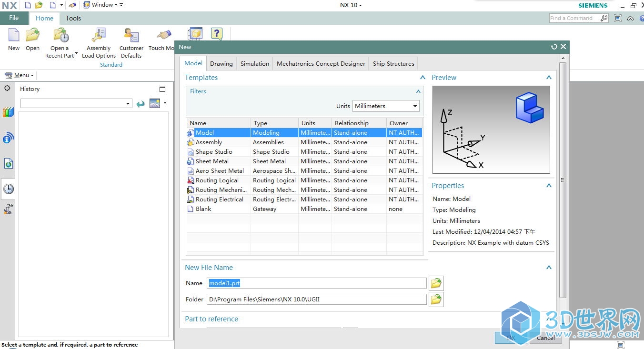Select the Aero Sheet Metal template

tap(304, 171)
